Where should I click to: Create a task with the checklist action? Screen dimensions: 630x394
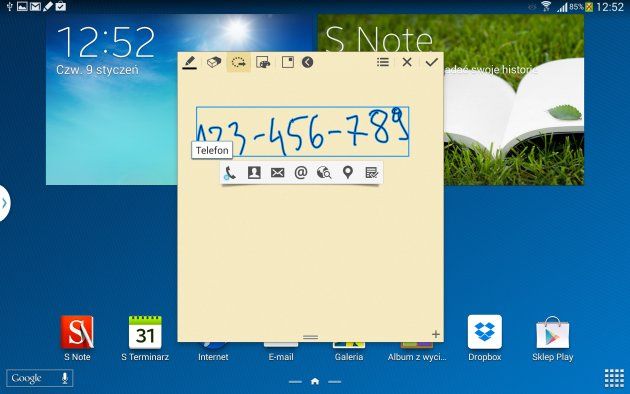tap(371, 173)
